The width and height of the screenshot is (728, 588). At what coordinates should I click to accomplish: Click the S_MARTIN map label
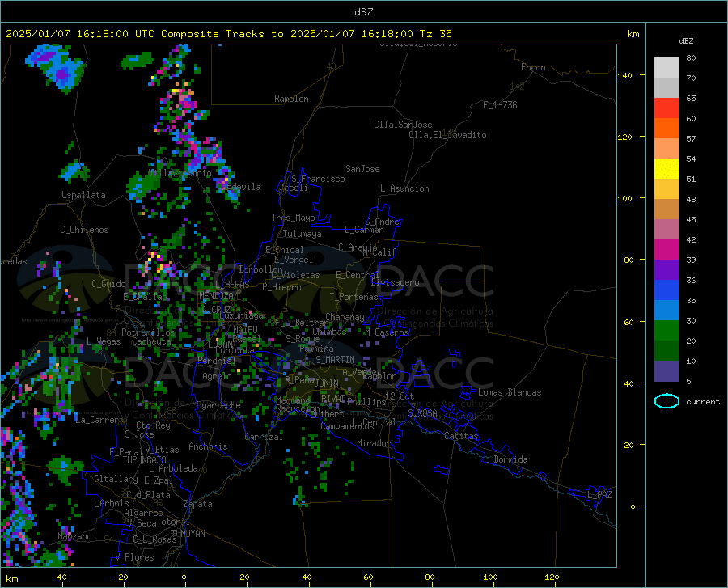tap(335, 360)
